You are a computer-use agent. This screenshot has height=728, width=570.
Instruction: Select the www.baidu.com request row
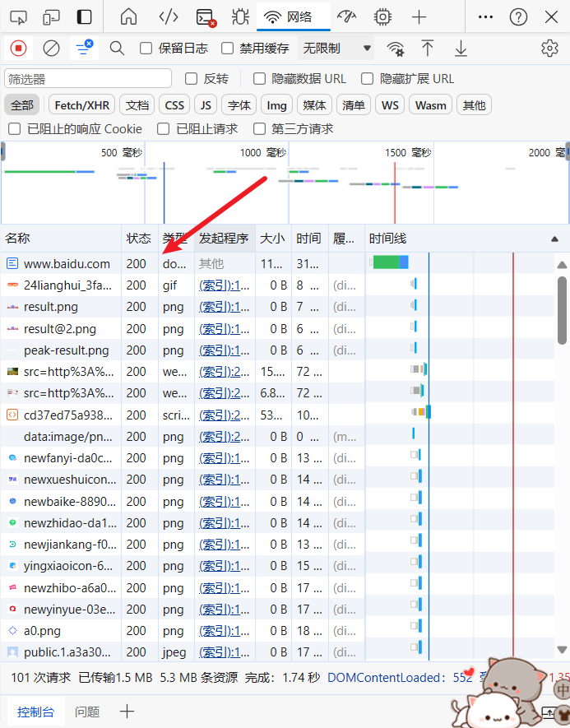click(277, 264)
